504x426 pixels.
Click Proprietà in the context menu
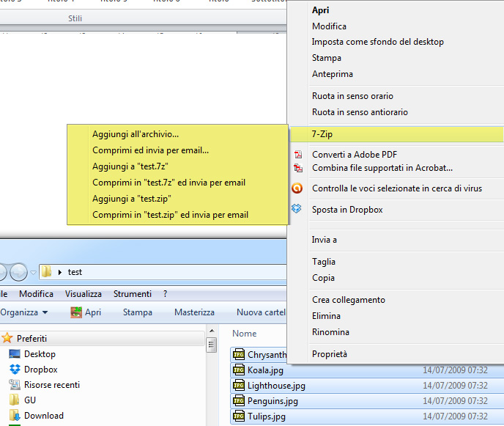click(330, 354)
